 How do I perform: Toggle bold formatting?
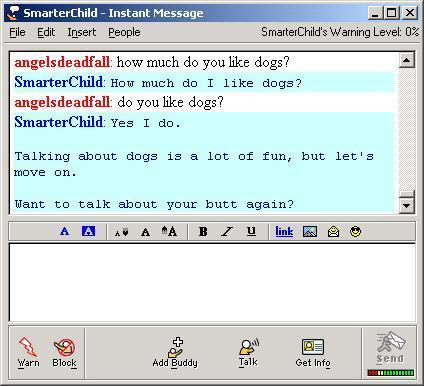pyautogui.click(x=203, y=231)
